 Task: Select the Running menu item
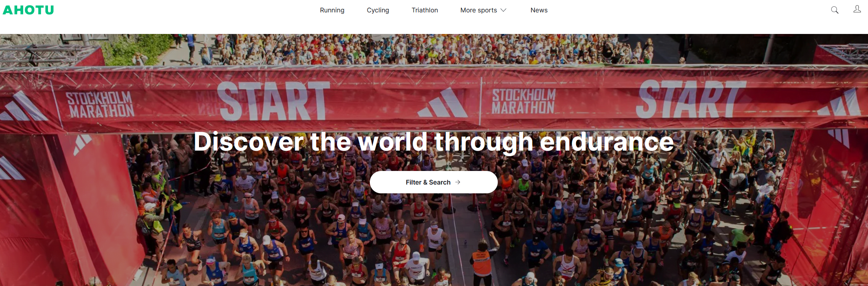point(332,10)
